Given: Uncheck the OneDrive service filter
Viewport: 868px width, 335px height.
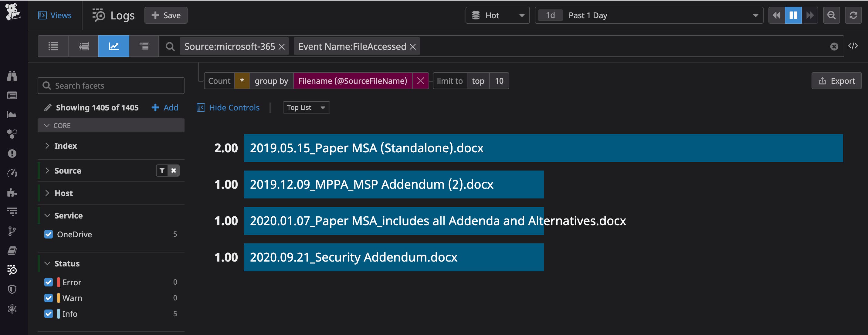Looking at the screenshot, I should pyautogui.click(x=49, y=234).
